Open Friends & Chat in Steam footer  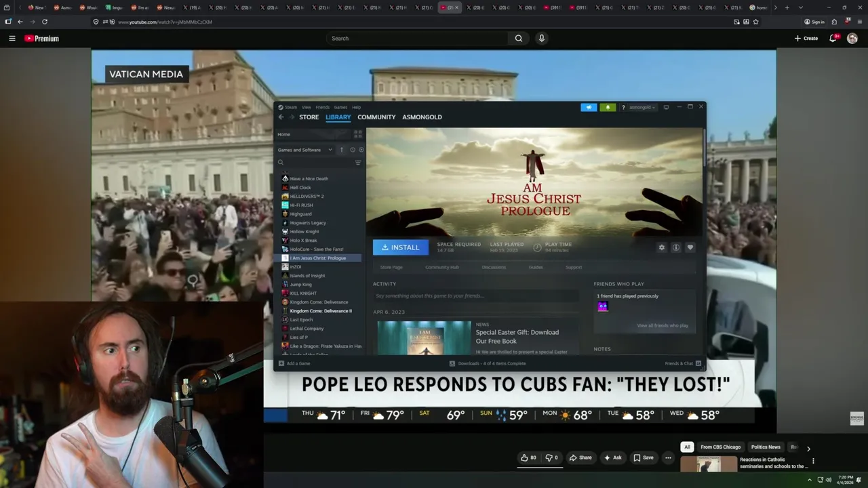tap(683, 363)
